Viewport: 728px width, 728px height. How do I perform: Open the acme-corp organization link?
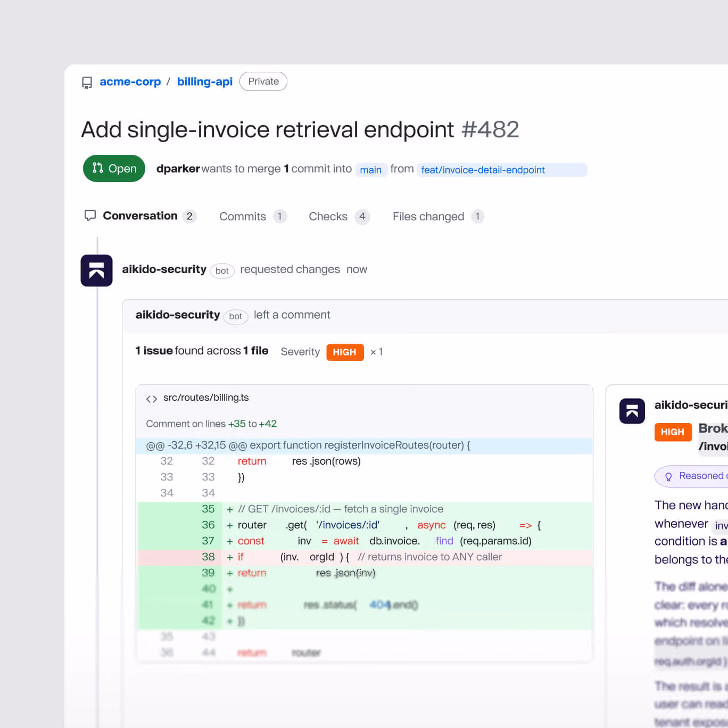point(130,81)
